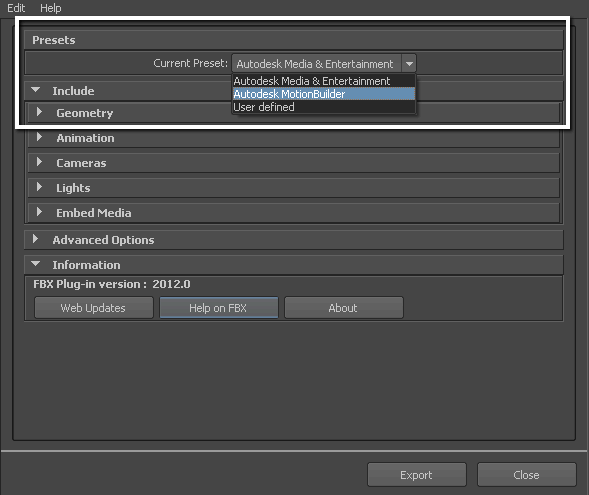Image resolution: width=589 pixels, height=495 pixels.
Task: Click the Current Preset label
Action: point(190,63)
